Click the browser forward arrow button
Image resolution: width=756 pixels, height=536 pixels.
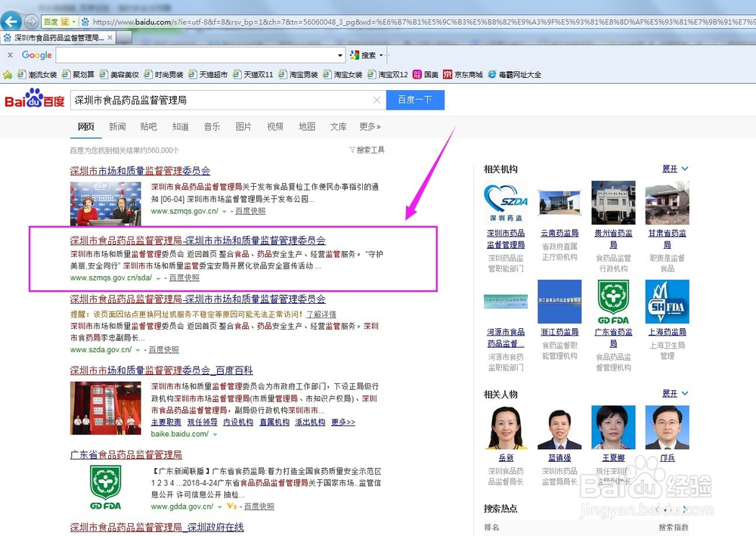[x=31, y=22]
